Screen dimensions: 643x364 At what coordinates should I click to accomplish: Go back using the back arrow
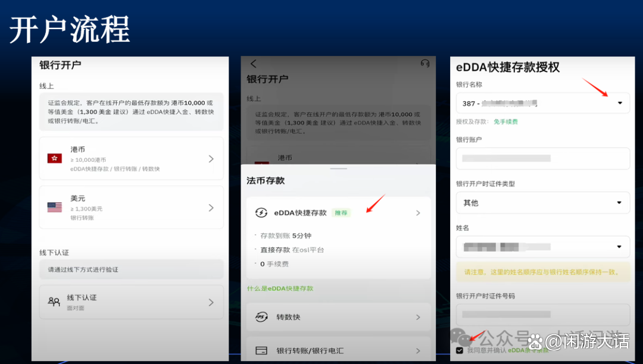(x=254, y=64)
